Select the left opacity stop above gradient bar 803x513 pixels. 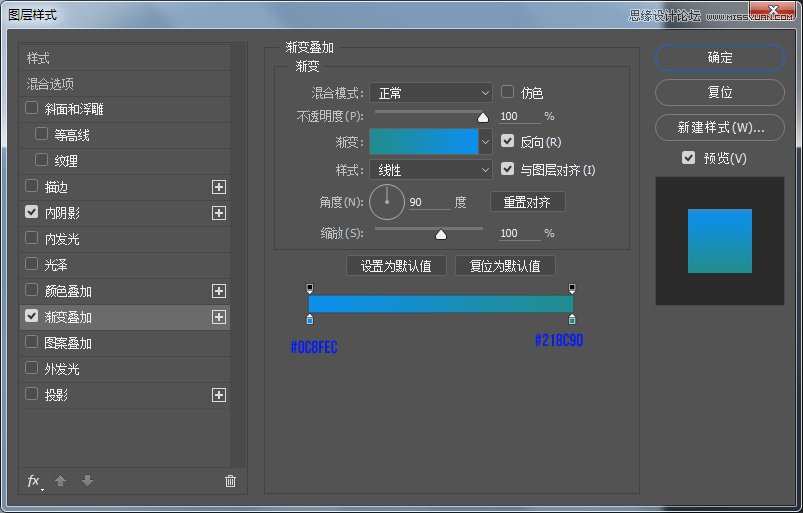(x=310, y=289)
